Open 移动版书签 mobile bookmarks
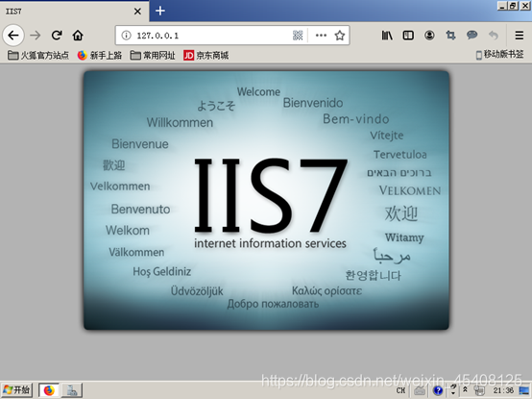The height and width of the screenshot is (399, 532). [x=499, y=55]
